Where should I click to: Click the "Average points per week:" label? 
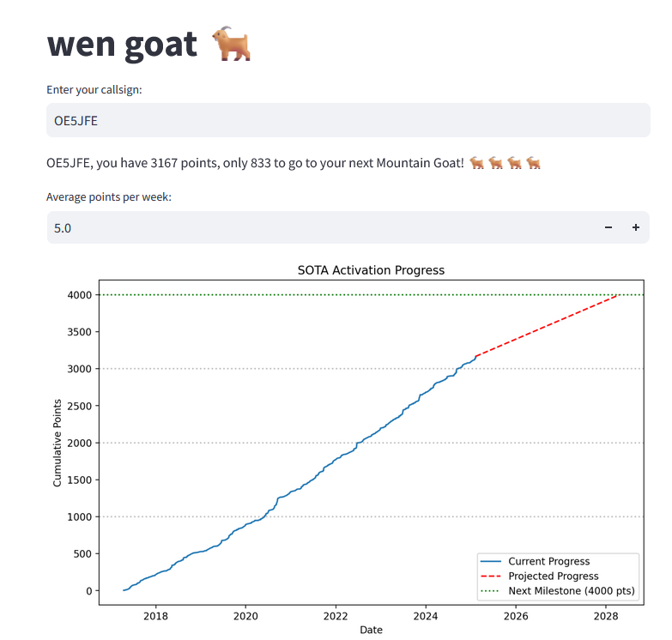(x=109, y=197)
